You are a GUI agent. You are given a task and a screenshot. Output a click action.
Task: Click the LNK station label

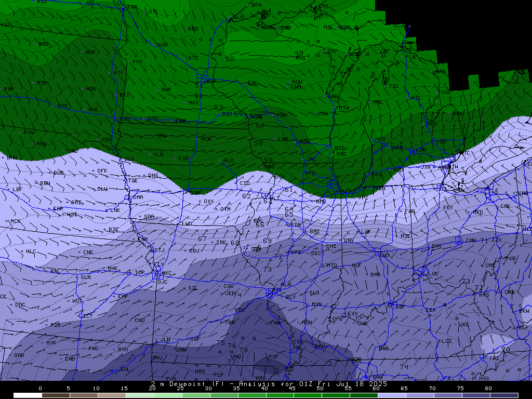tap(115, 210)
